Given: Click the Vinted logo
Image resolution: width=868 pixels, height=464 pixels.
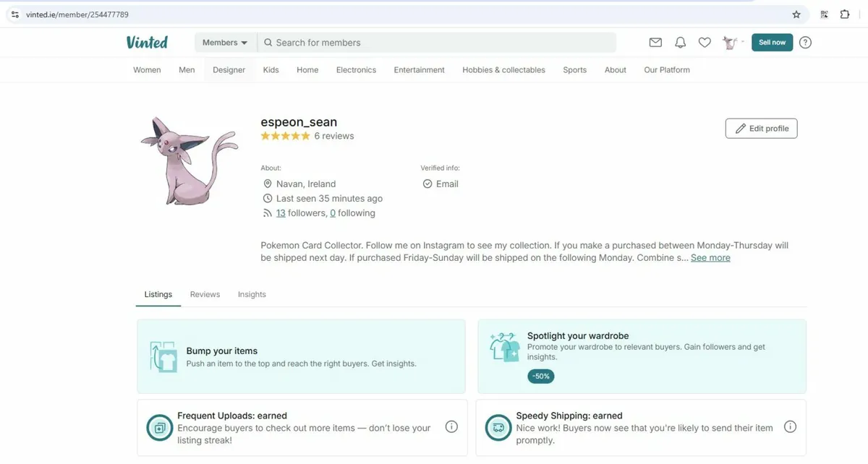Looking at the screenshot, I should pos(147,43).
